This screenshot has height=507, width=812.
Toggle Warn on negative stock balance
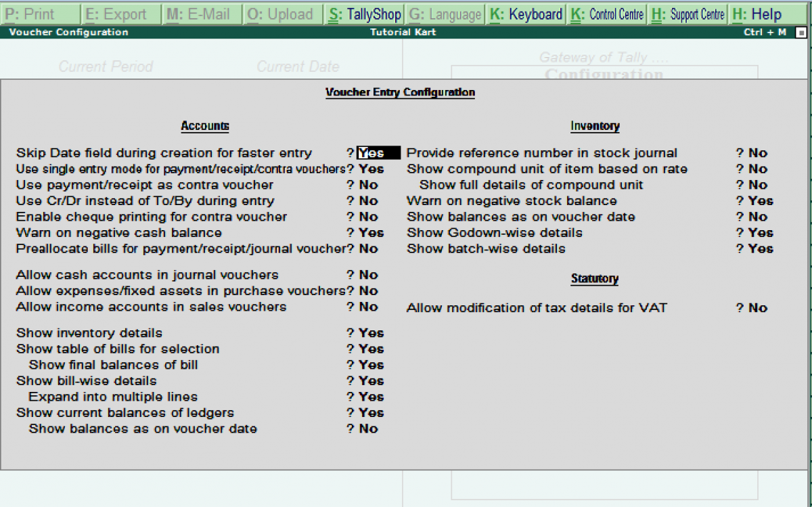(x=759, y=200)
